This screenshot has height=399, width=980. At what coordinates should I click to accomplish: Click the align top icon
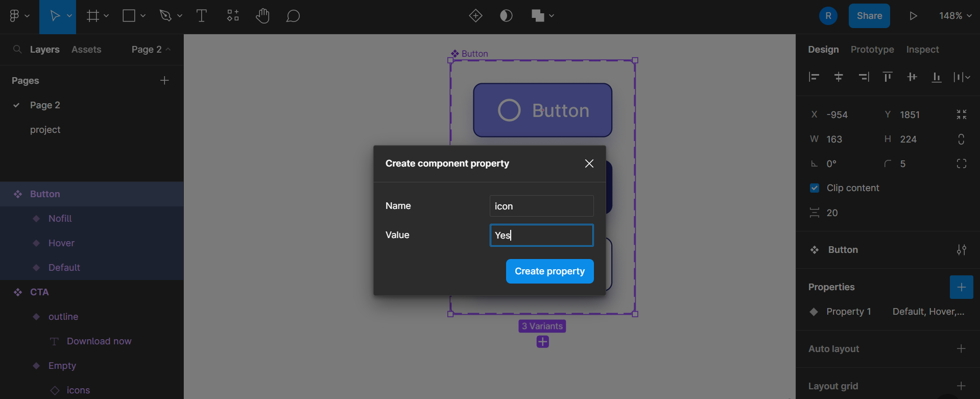click(888, 77)
